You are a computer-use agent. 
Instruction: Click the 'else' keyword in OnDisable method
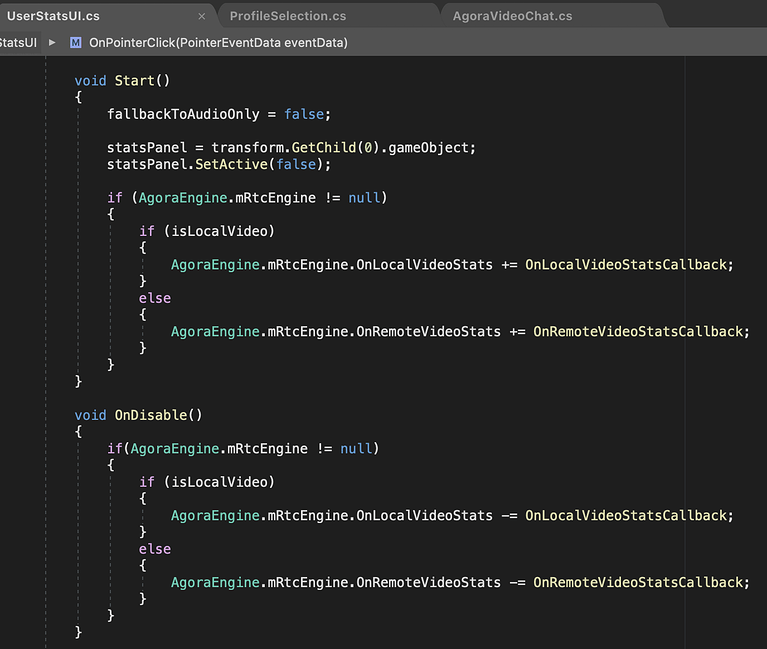pos(155,549)
